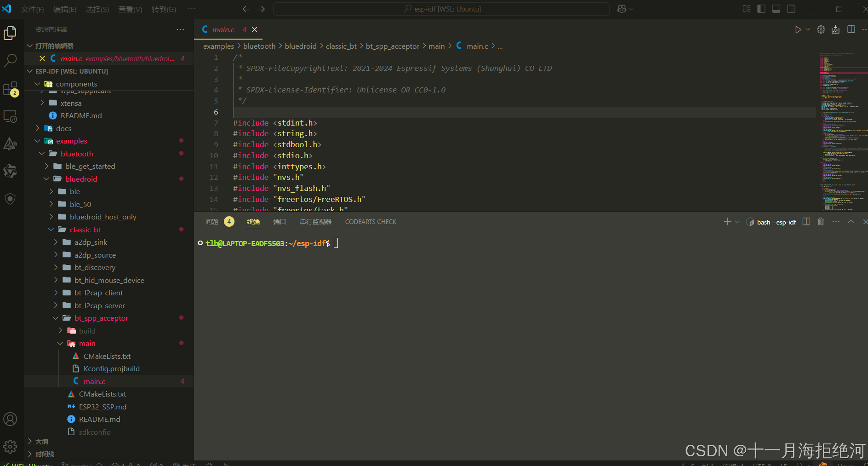Viewport: 868px width, 466px height.
Task: Split the terminal pane
Action: (x=806, y=222)
